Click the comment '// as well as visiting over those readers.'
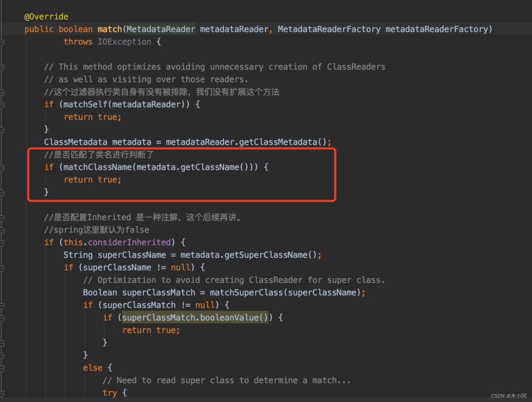Viewport: 532px width, 402px height. pos(146,79)
